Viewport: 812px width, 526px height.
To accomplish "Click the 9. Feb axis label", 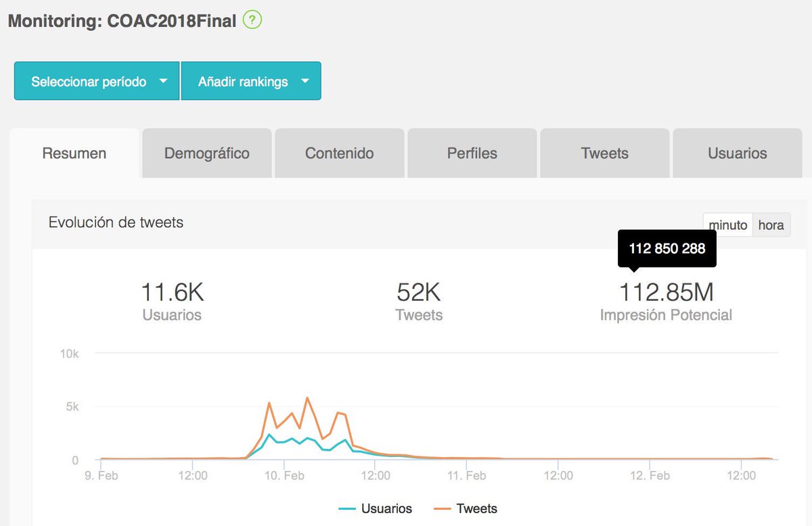I will point(101,476).
